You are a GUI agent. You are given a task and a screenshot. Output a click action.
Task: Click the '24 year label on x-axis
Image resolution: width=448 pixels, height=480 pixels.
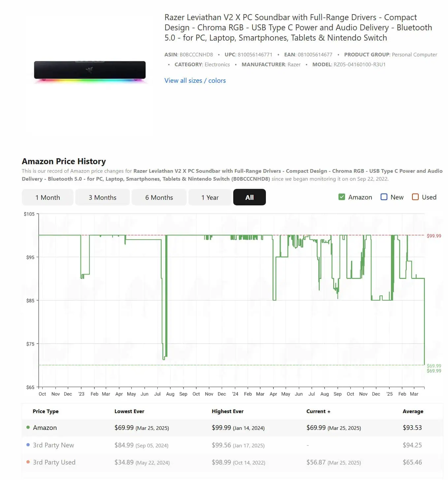click(235, 394)
